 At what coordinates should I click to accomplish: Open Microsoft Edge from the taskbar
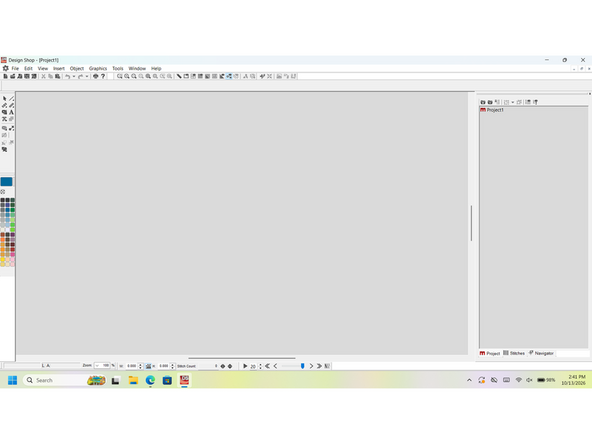(150, 380)
